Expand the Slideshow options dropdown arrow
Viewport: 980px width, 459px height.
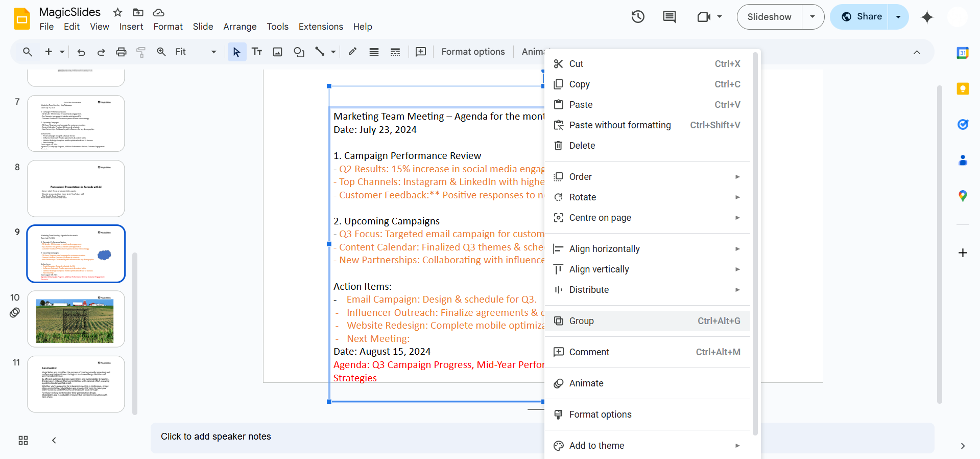(812, 17)
